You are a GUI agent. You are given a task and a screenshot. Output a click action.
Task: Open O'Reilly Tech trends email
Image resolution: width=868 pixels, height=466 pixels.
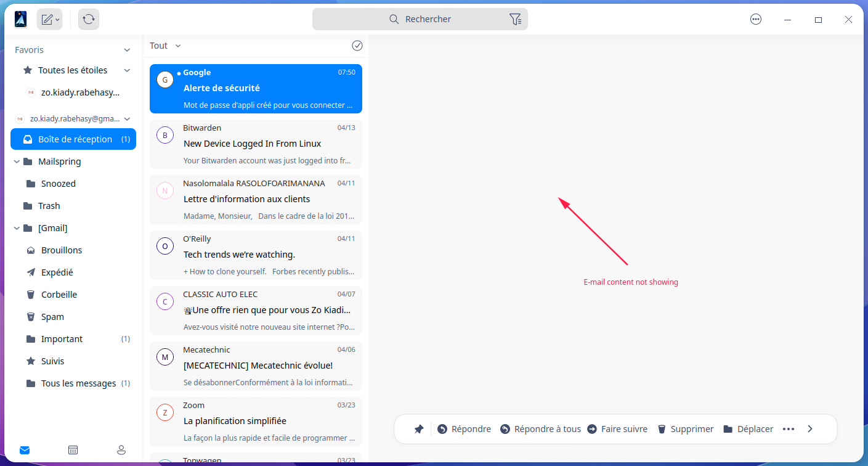click(256, 255)
